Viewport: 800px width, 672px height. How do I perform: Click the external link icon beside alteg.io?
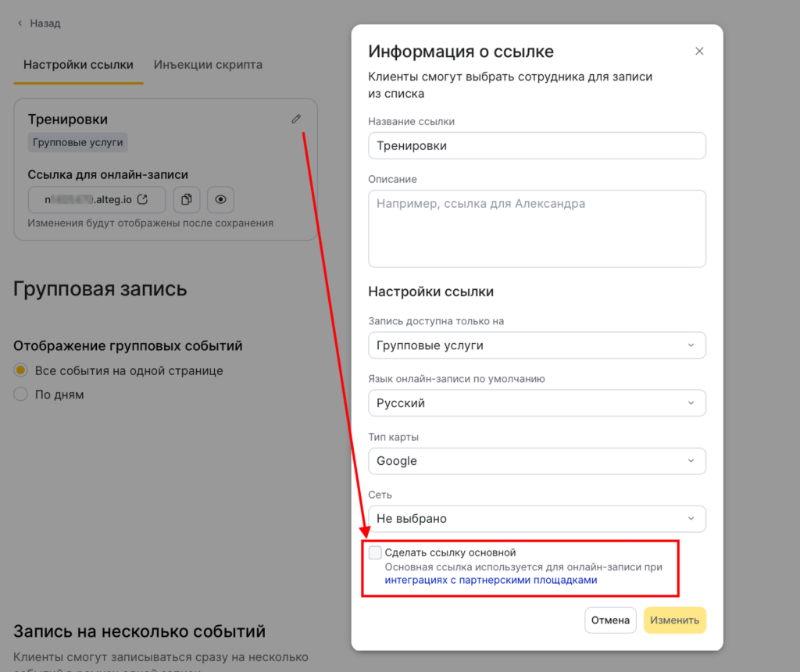click(x=142, y=200)
